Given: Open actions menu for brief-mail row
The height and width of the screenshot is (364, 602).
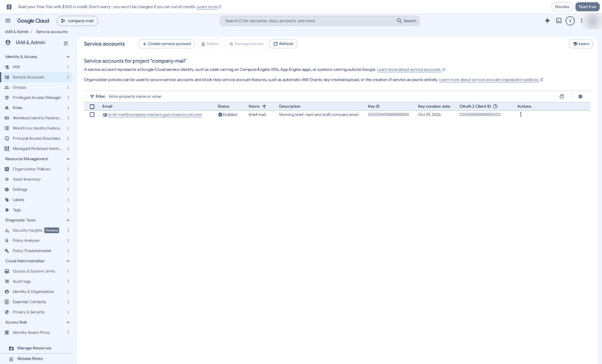Looking at the screenshot, I should pos(520,114).
